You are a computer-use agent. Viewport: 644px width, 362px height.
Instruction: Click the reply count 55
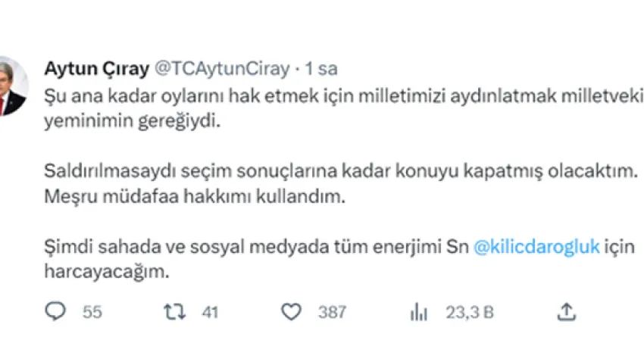[x=92, y=311]
